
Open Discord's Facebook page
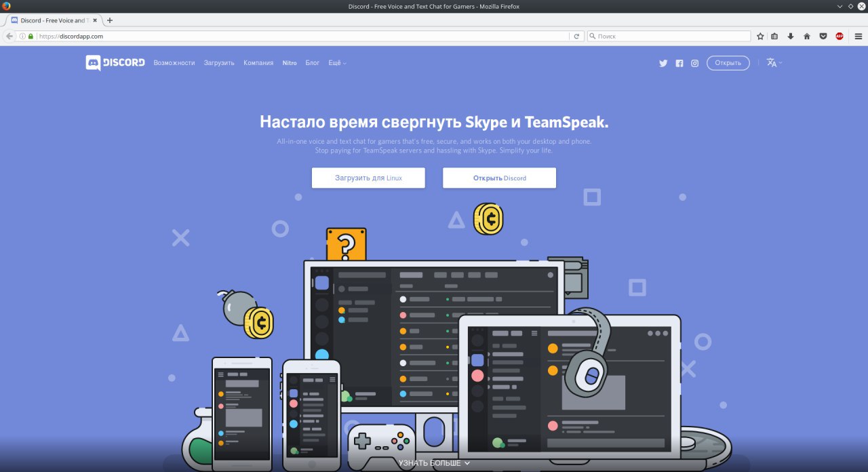[679, 63]
